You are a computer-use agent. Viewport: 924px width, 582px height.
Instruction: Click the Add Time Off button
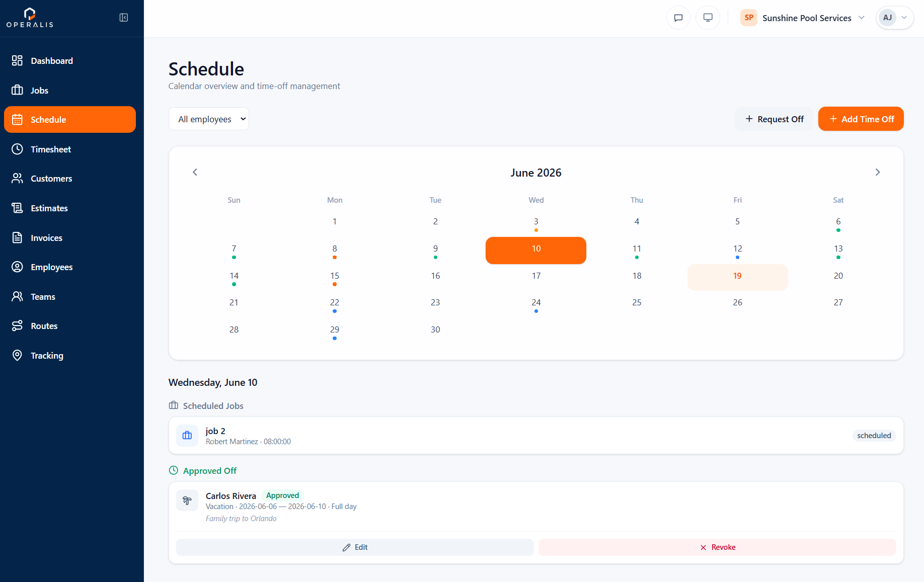pyautogui.click(x=861, y=119)
